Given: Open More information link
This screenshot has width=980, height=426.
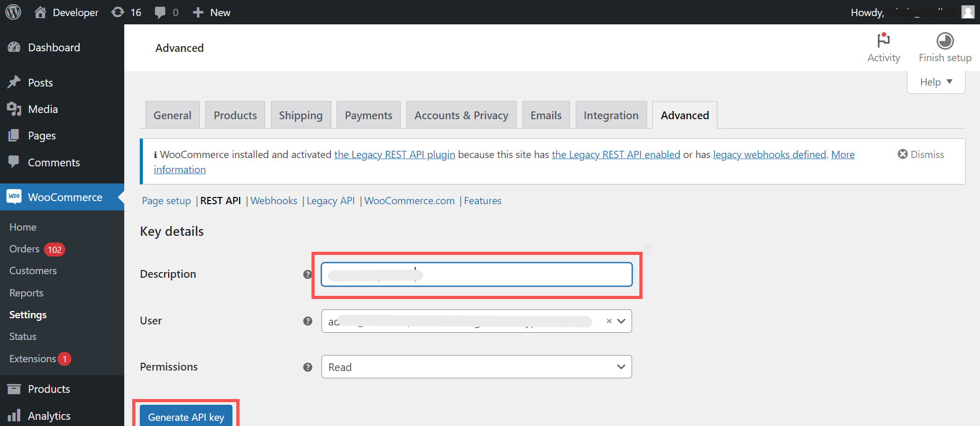Looking at the screenshot, I should pos(843,154).
